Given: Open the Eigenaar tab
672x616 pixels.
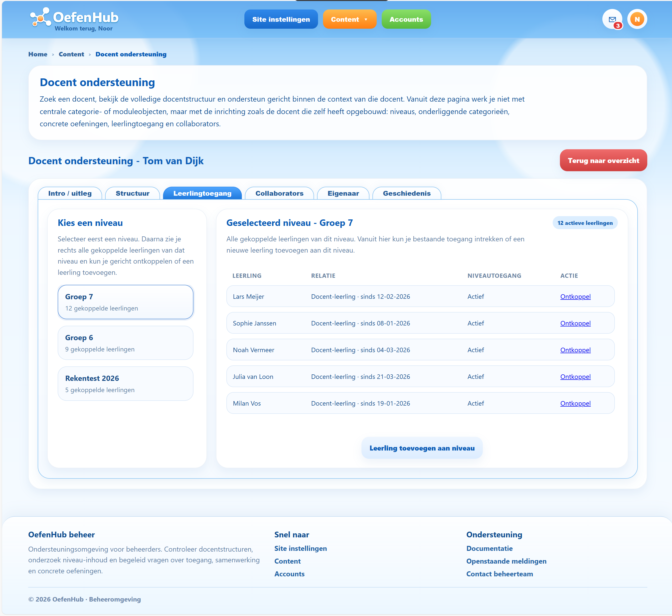Looking at the screenshot, I should coord(343,193).
